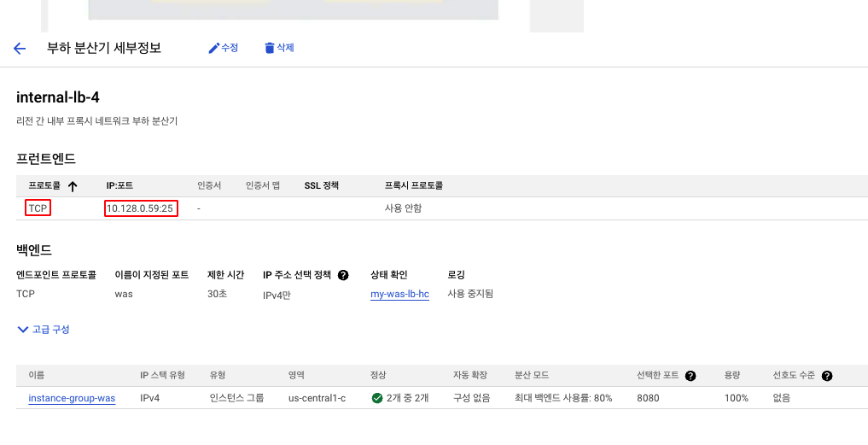
Task: Click the green healthy status checkmark
Action: pos(377,398)
